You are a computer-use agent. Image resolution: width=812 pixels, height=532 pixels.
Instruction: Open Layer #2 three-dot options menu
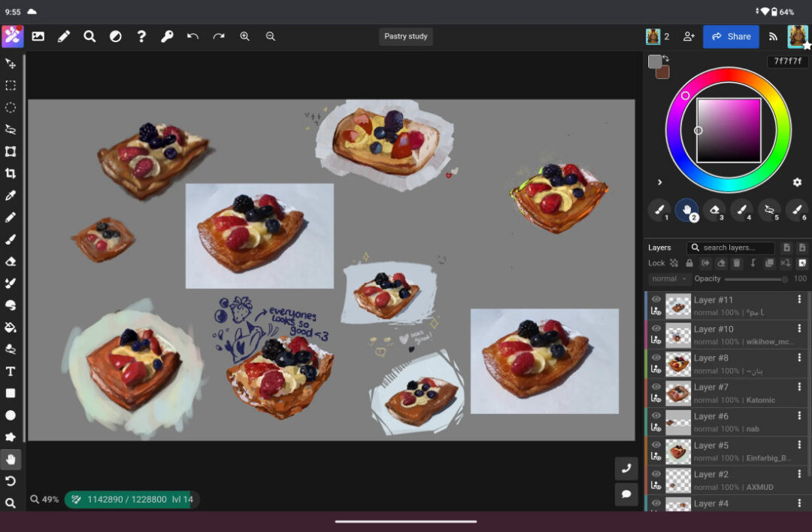pos(799,473)
